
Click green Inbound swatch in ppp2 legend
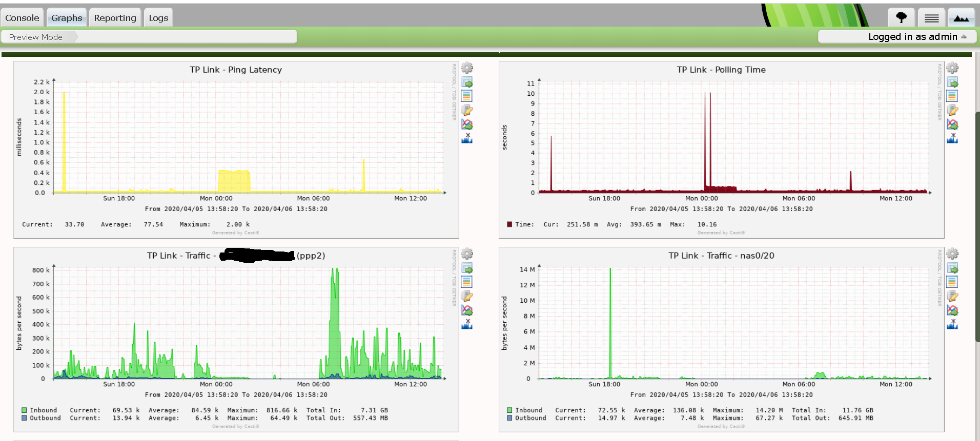(24, 410)
